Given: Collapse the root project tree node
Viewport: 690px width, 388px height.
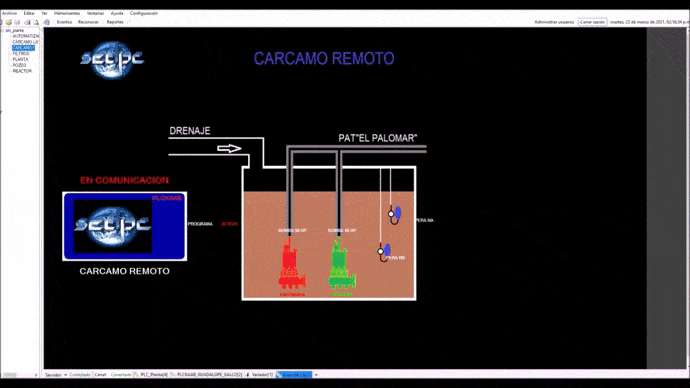Looking at the screenshot, I should [3, 31].
